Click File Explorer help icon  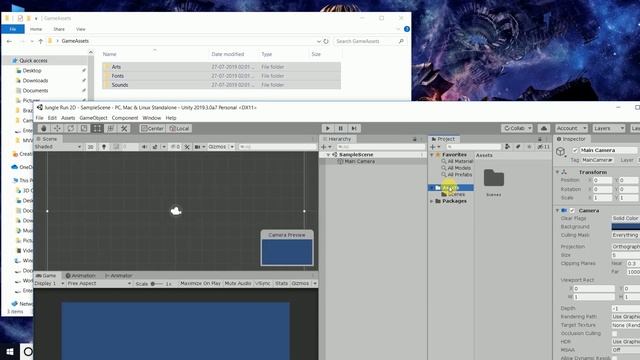click(407, 29)
